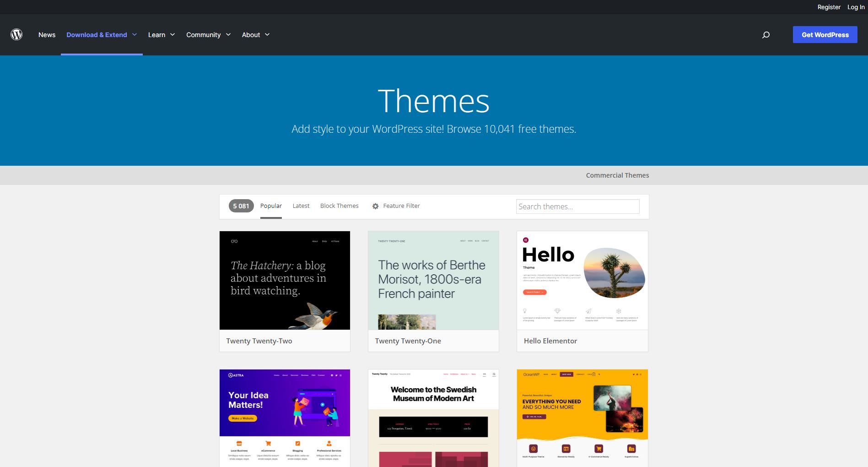
Task: Click the Twenty Twenty-One theme name
Action: 408,341
